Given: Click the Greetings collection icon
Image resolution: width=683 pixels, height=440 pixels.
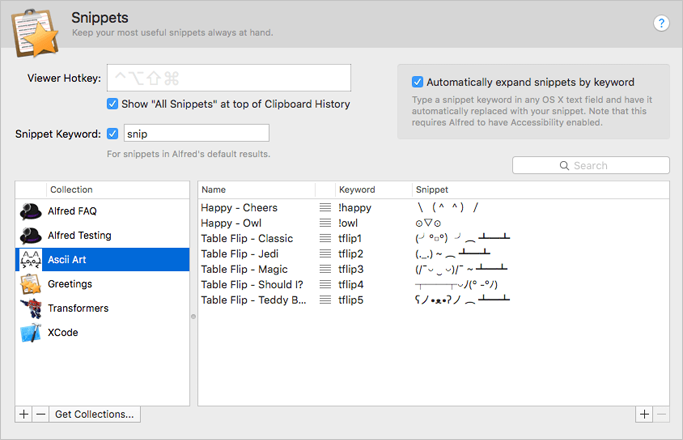Looking at the screenshot, I should (x=30, y=284).
